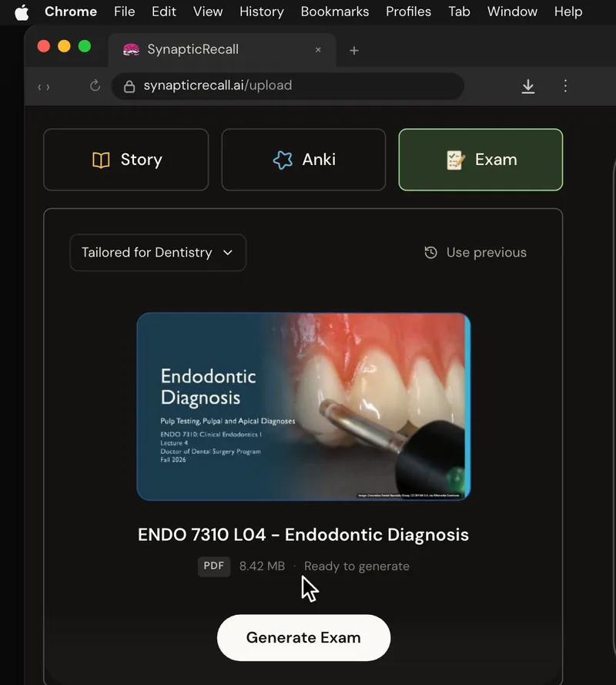The image size is (616, 685).
Task: Click the SynapticRecall brain favicon
Action: coord(131,50)
